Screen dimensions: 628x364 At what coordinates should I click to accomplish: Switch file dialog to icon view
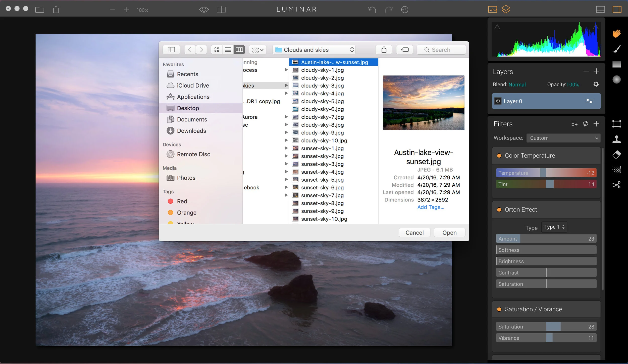pos(217,50)
